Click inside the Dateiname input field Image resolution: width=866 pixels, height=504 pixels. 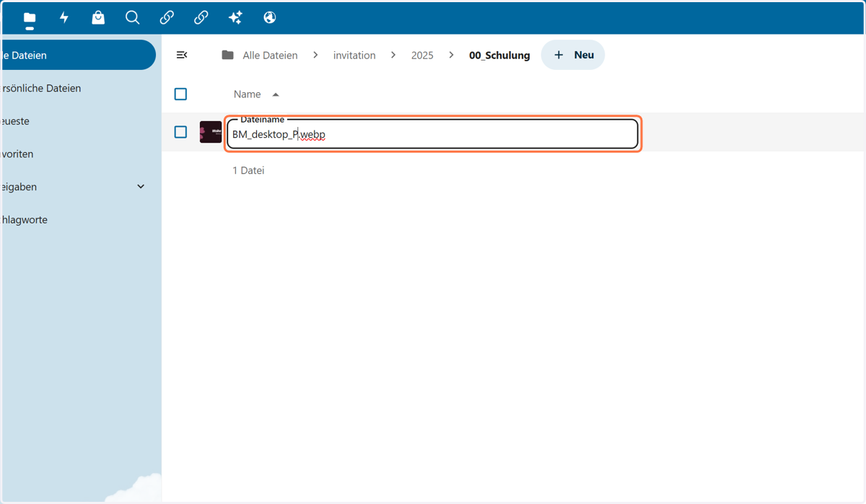[x=432, y=134]
